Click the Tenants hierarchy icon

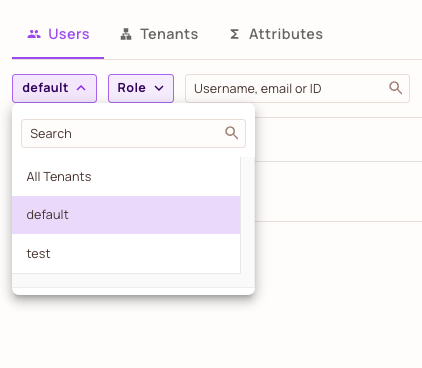point(126,34)
